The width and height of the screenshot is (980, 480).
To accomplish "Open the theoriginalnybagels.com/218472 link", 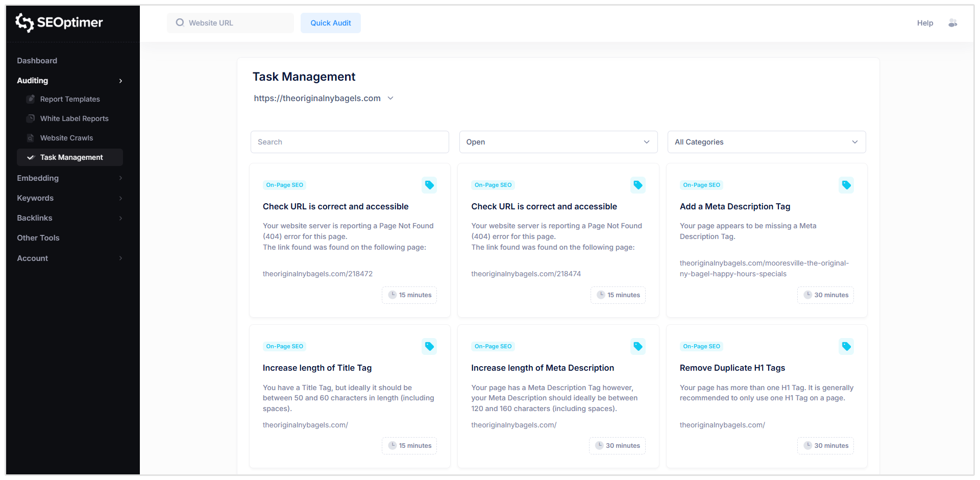I will pyautogui.click(x=317, y=274).
